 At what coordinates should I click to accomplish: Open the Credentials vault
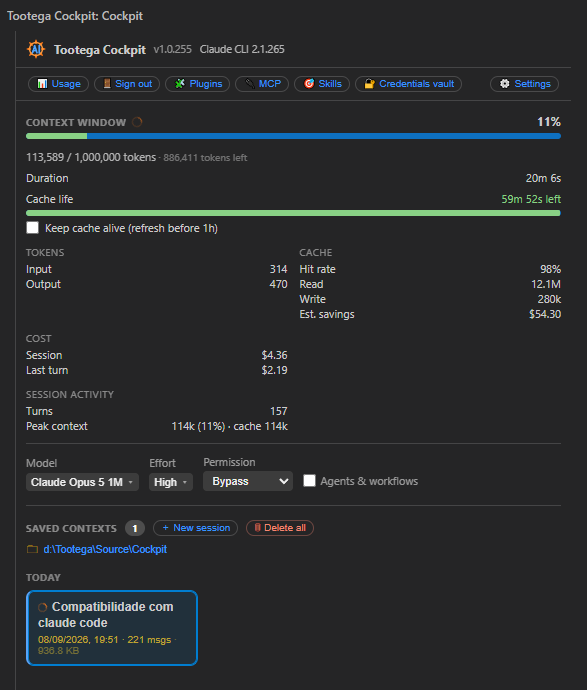(408, 84)
